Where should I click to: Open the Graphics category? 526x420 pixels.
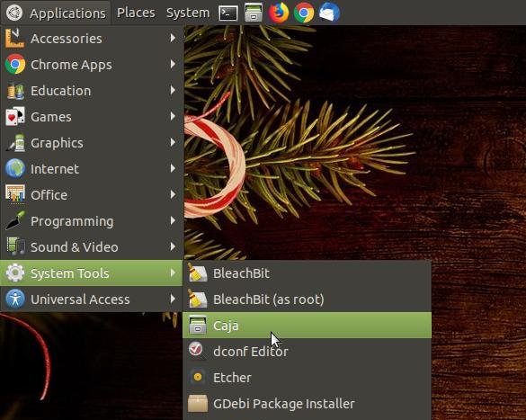click(x=92, y=143)
